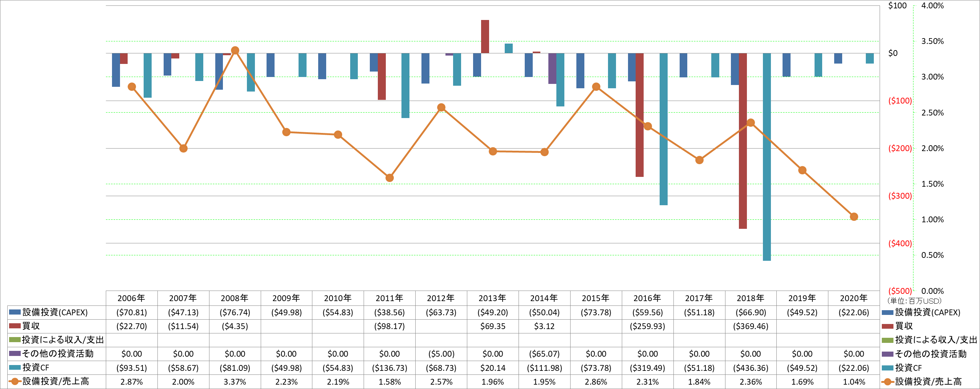Click the 2011 買収 value ($98.17)
The width and height of the screenshot is (980, 389).
click(x=389, y=326)
